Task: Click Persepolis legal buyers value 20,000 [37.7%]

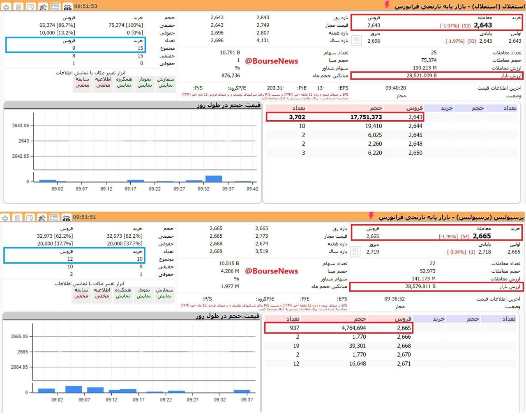Action: (x=125, y=243)
